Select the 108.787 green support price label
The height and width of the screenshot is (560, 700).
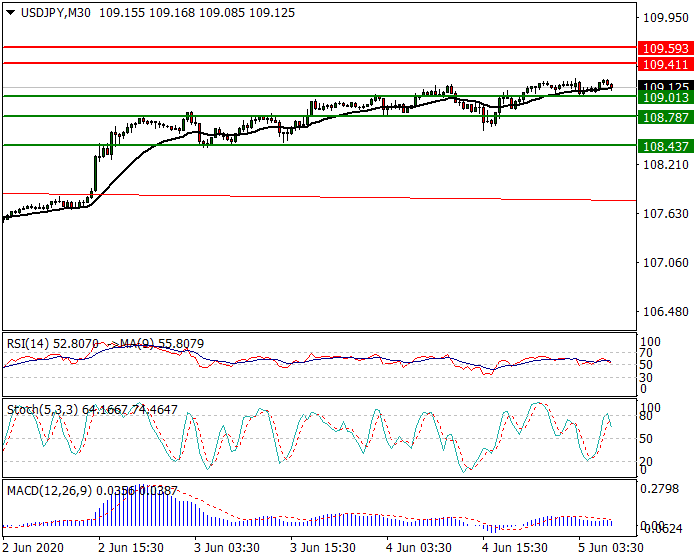point(666,118)
